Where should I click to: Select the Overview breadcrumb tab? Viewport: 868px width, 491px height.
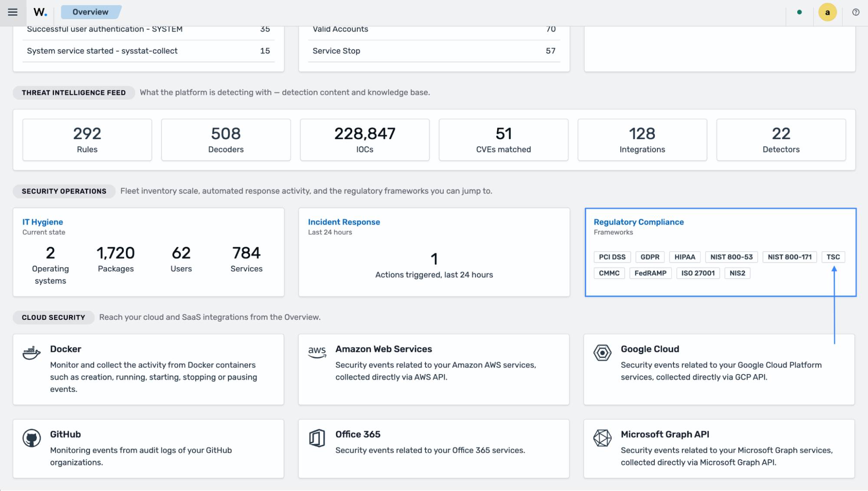(x=90, y=12)
